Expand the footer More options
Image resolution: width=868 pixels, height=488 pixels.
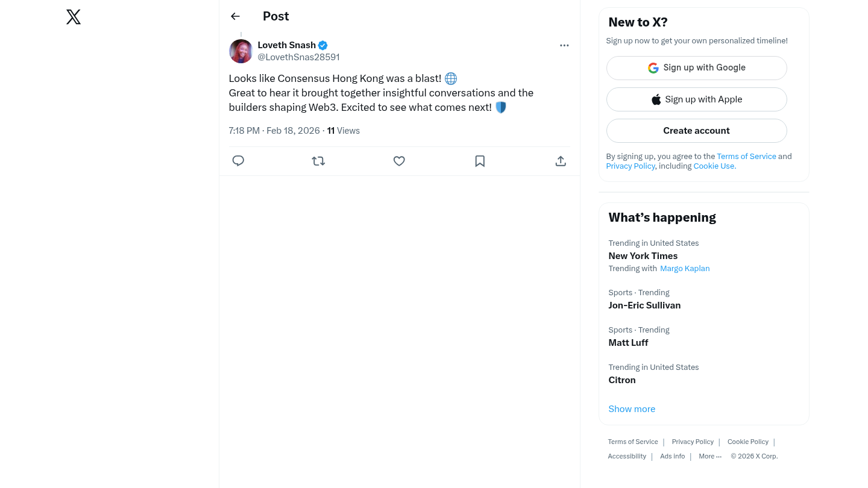pyautogui.click(x=709, y=456)
